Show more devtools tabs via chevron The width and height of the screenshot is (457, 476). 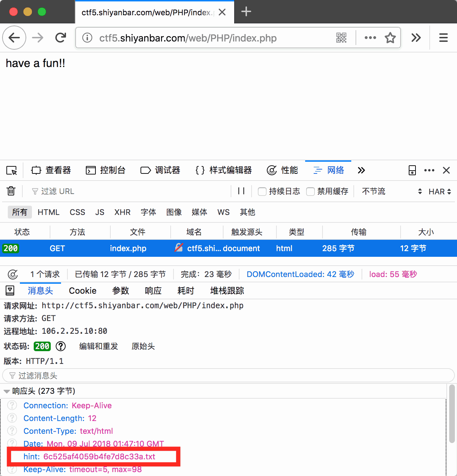[x=361, y=170]
